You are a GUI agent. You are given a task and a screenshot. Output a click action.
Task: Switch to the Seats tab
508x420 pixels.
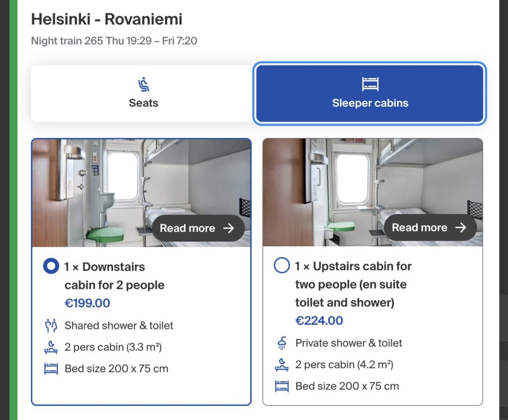143,94
